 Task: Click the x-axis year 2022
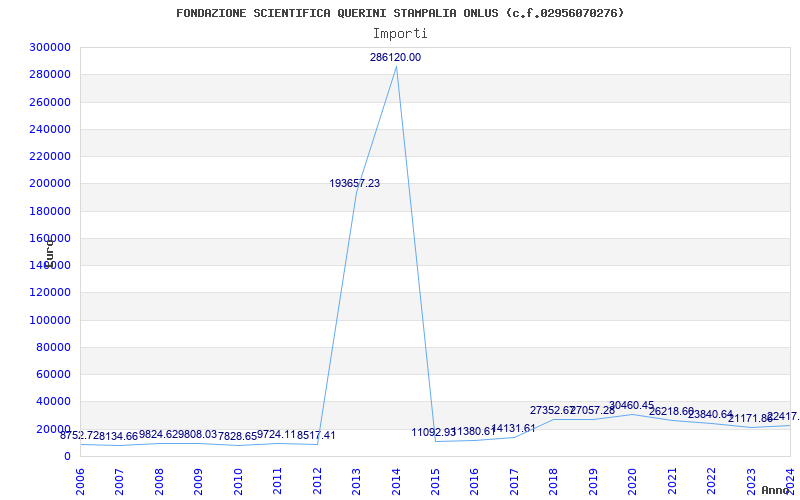pyautogui.click(x=711, y=481)
